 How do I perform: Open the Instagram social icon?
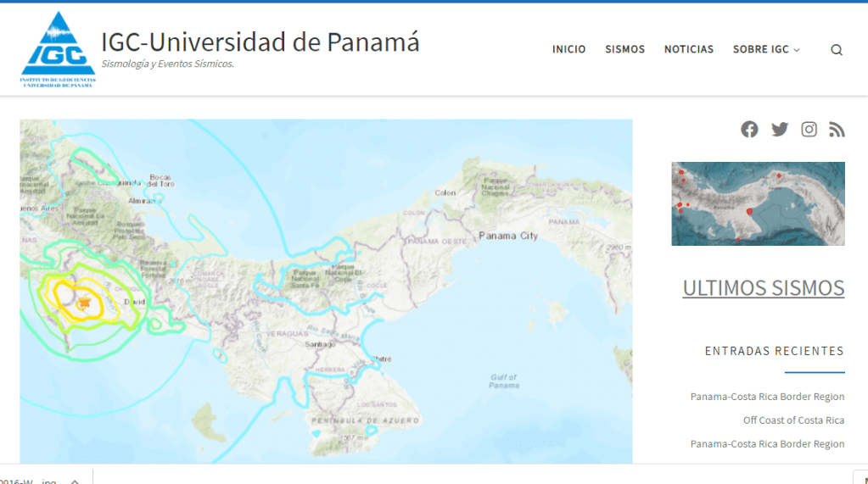point(809,130)
